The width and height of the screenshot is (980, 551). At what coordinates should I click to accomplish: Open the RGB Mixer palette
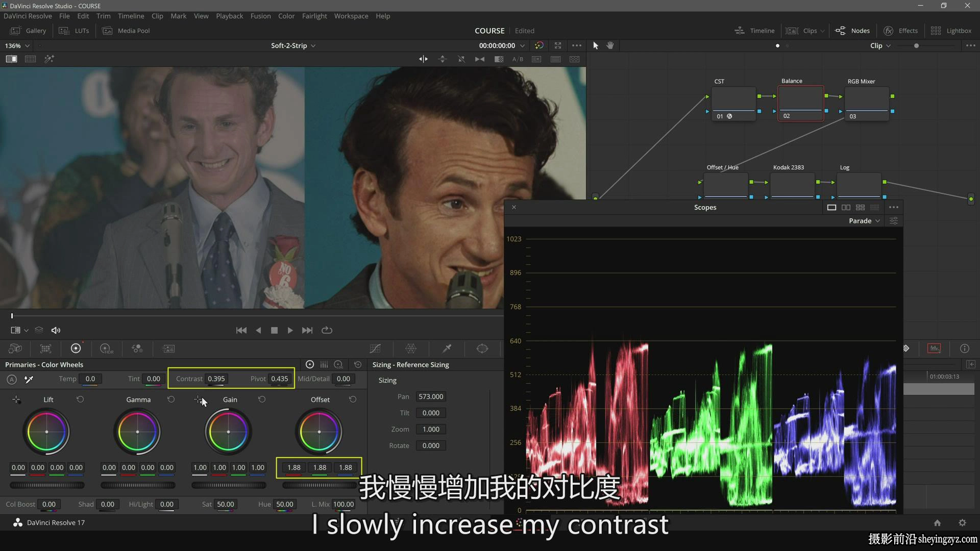click(137, 348)
